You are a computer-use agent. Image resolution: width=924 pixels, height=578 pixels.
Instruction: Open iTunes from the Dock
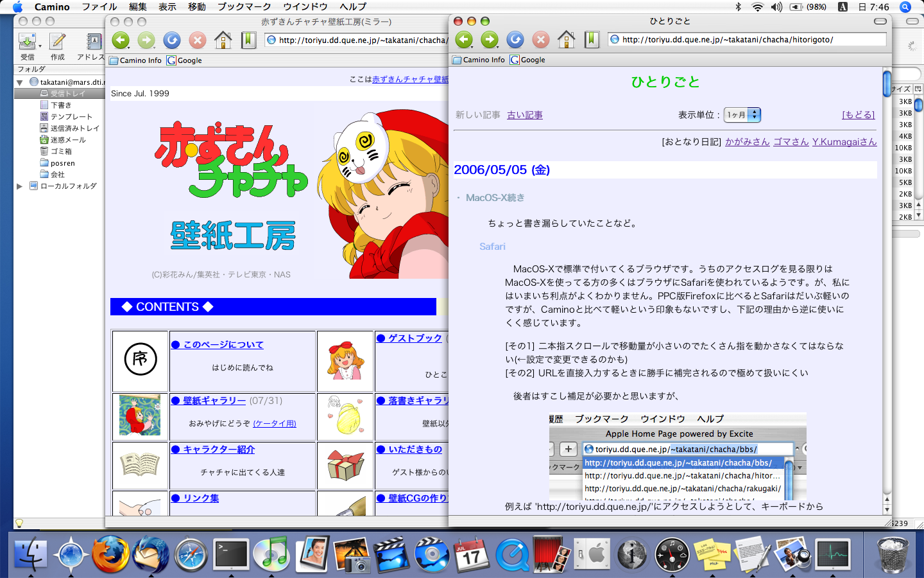(271, 554)
